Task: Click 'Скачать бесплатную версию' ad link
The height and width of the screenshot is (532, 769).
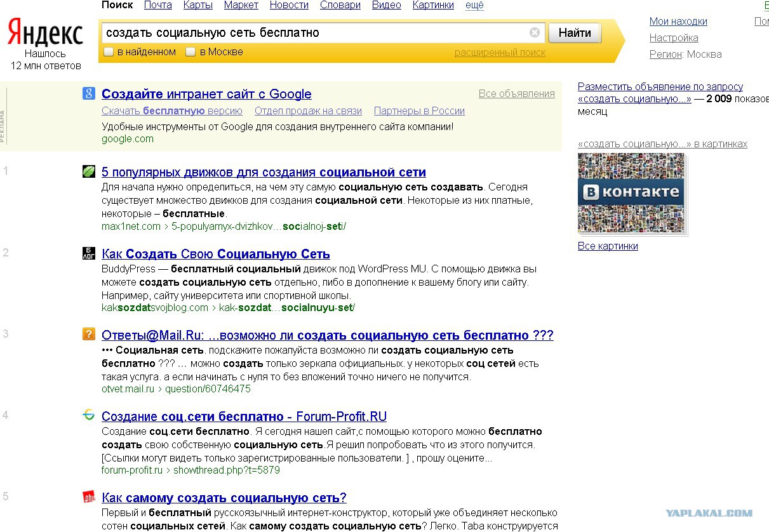Action: 172,111
